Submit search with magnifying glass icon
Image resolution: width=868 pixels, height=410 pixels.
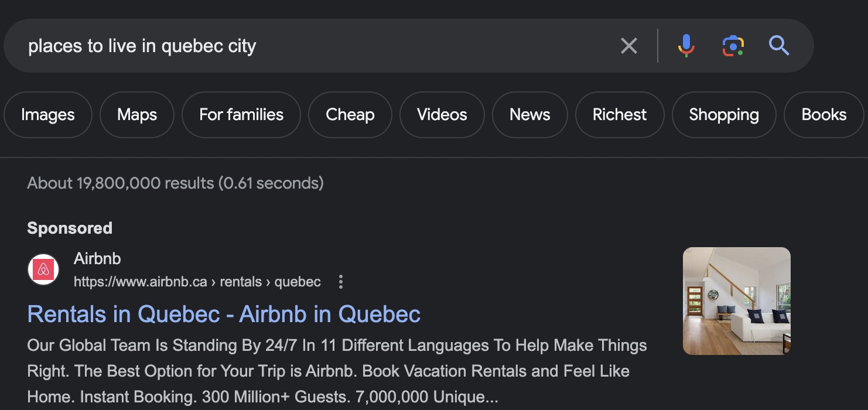click(779, 46)
